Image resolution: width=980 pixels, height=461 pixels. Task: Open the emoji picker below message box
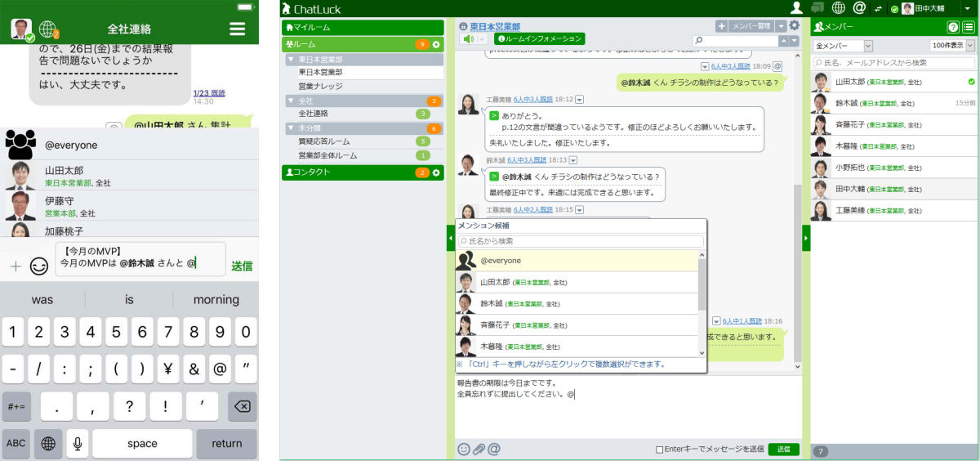464,449
